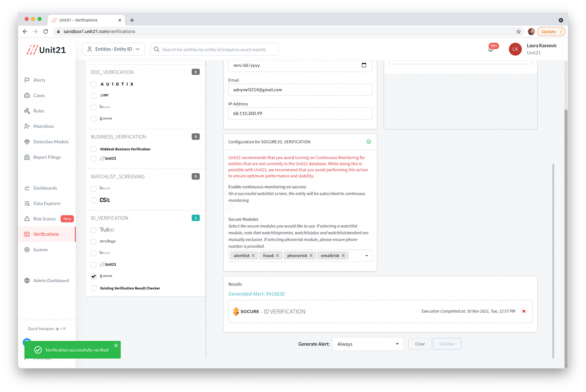
Task: Click the green configuration check icon
Action: coord(369,142)
